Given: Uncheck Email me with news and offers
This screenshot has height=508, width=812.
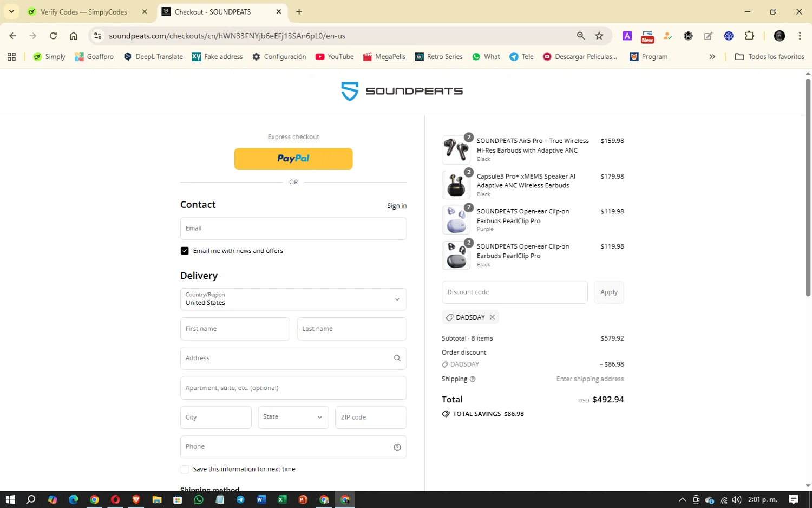Looking at the screenshot, I should click(x=185, y=251).
